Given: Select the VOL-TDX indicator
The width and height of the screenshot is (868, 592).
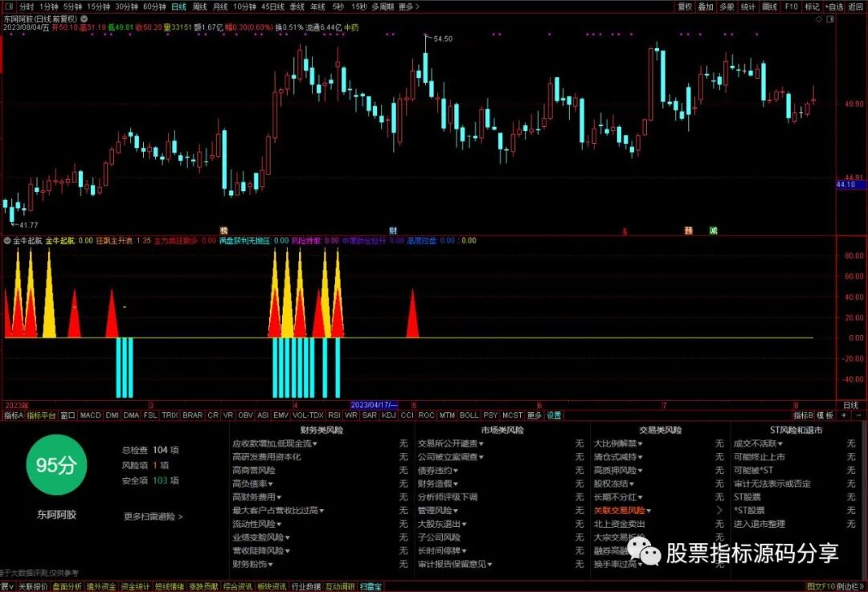Looking at the screenshot, I should click(x=308, y=415).
